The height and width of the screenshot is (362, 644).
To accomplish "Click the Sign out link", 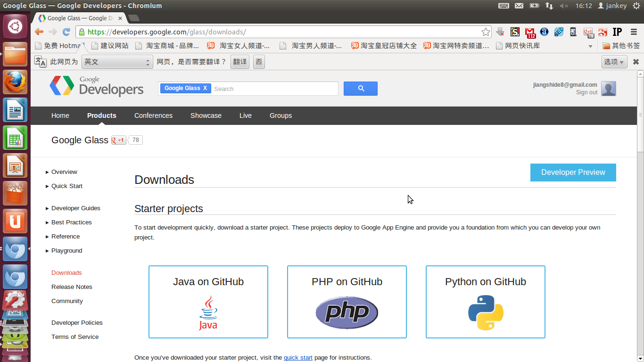I will (x=586, y=92).
